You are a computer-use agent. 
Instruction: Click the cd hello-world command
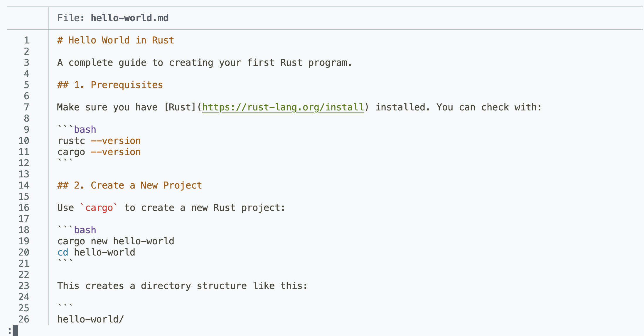(96, 252)
